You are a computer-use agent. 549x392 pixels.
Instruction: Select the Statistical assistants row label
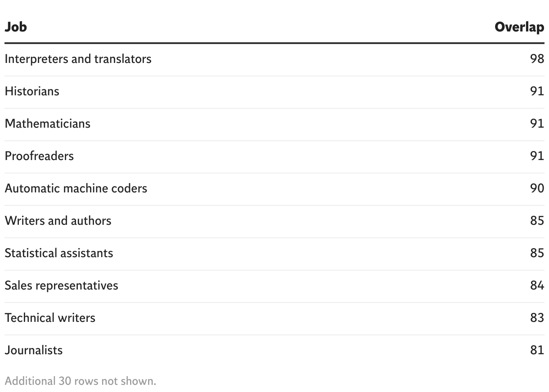59,253
